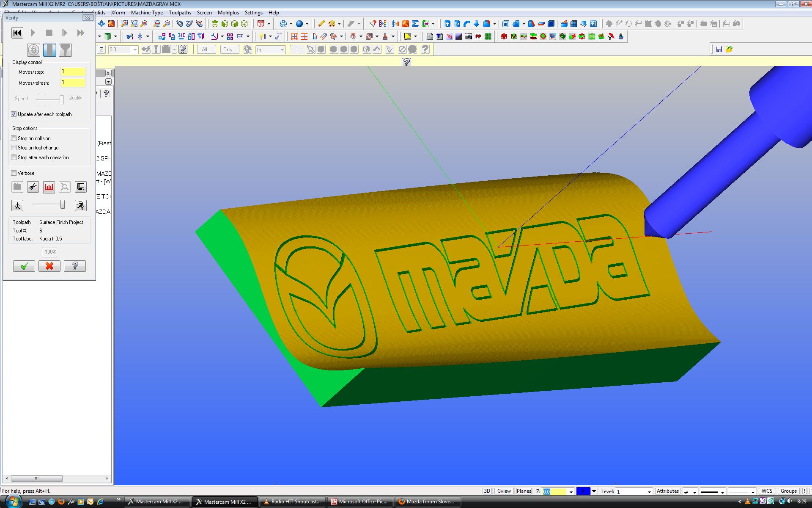Toggle Update after each toolpath checkbox

14,114
